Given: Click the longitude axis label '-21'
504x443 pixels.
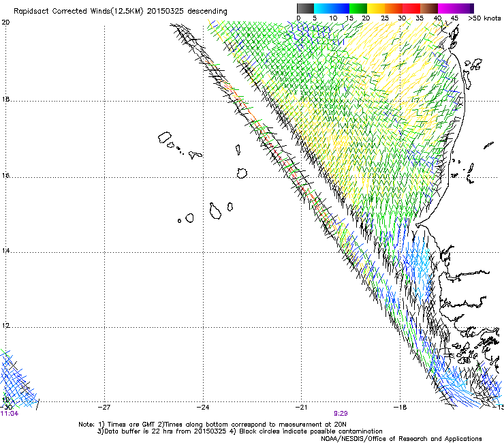Looking at the screenshot, I should click(301, 408).
